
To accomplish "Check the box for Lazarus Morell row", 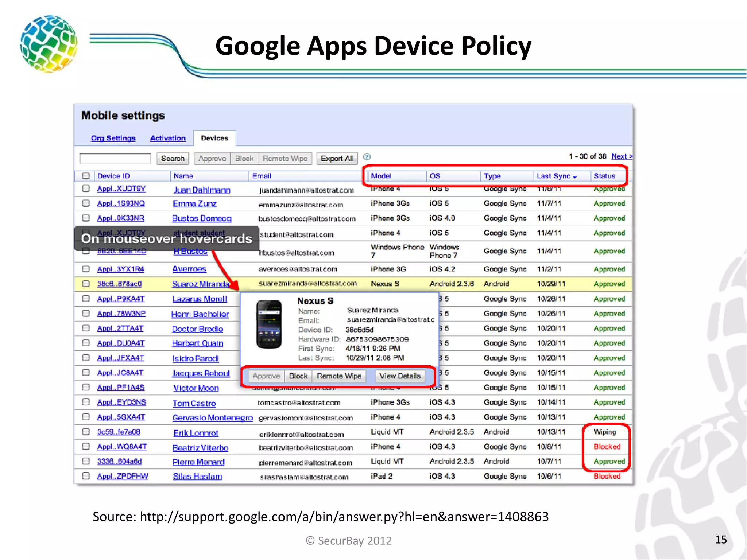I will click(86, 299).
